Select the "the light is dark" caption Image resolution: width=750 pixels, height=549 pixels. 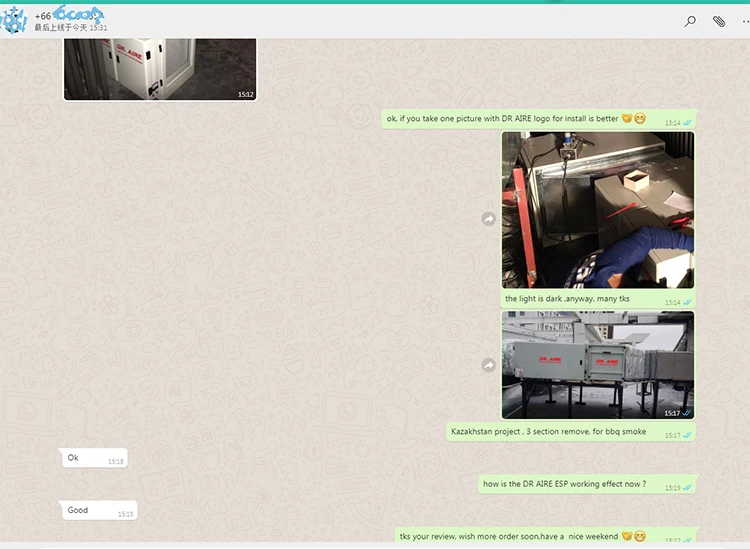click(x=567, y=299)
